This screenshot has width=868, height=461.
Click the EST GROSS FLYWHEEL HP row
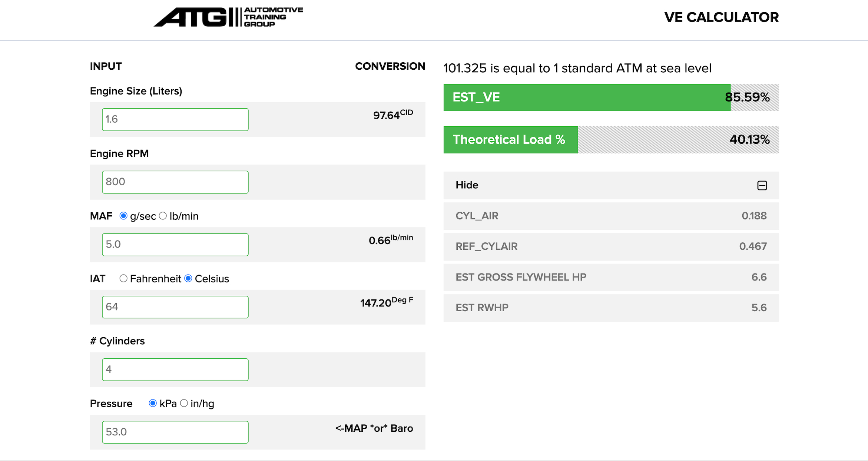[611, 277]
